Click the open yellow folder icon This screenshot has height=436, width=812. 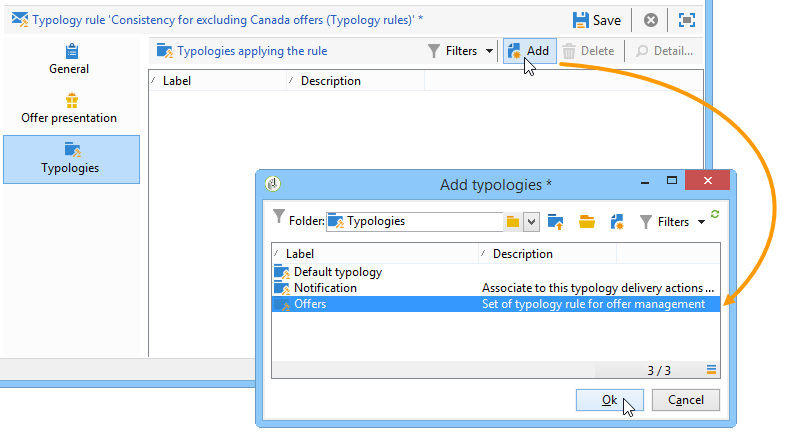[587, 222]
